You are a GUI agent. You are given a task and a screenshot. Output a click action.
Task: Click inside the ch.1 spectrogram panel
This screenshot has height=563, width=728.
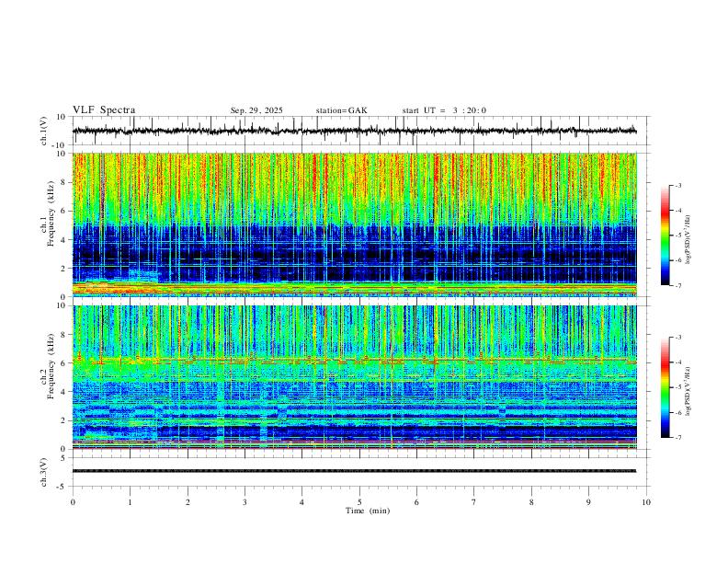coord(354,224)
